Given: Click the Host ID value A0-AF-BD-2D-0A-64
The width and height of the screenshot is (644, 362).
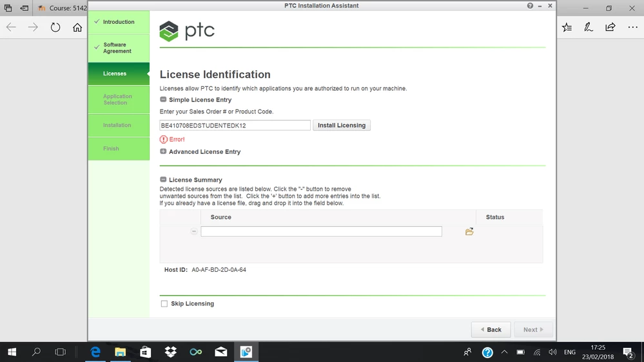Looking at the screenshot, I should (x=219, y=270).
